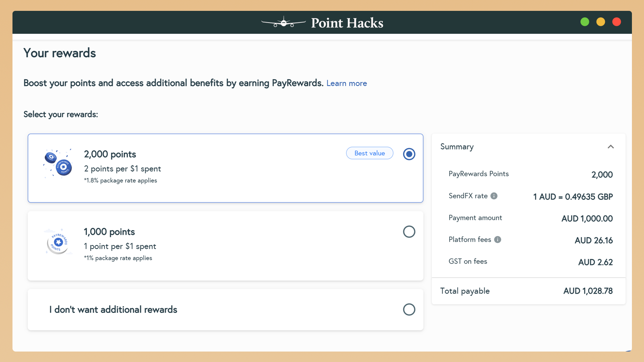Click the 2,000 points card title
The height and width of the screenshot is (362, 644).
pos(110,154)
